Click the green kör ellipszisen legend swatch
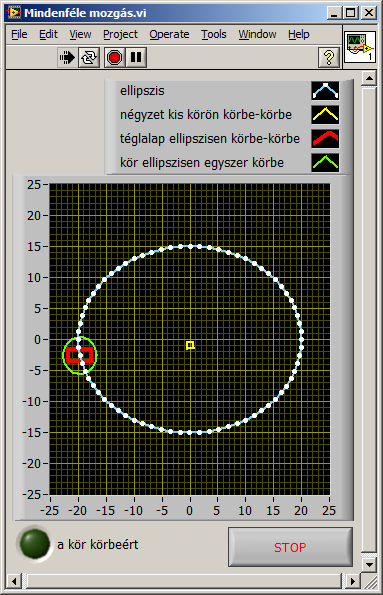Screen dimensions: 383x595 [x=325, y=162]
